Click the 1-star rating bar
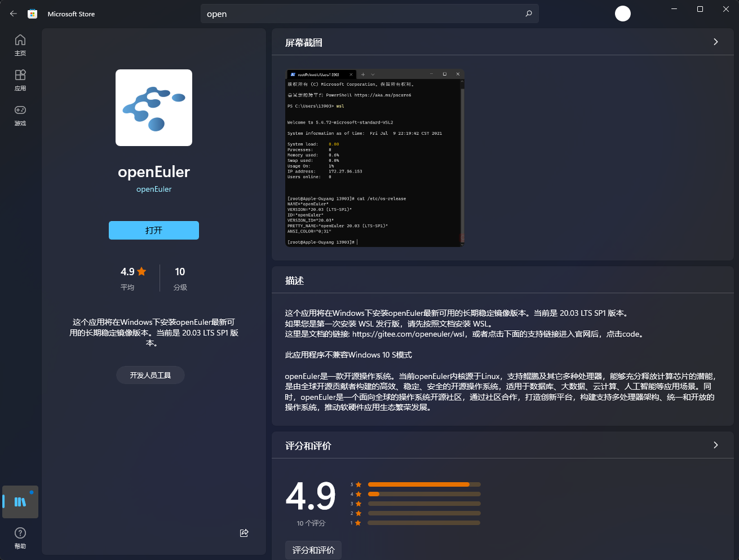The width and height of the screenshot is (739, 560). 424,523
